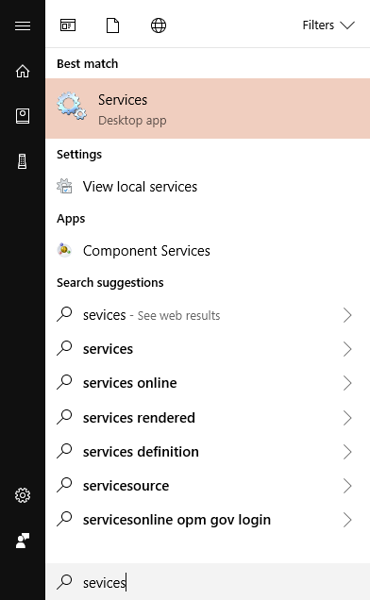Viewport: 370px width, 600px height.
Task: Filter results by Web globe icon
Action: 158,26
